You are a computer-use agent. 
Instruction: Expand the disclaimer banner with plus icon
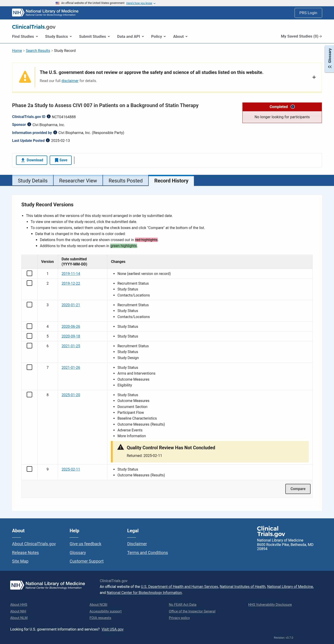point(314,77)
